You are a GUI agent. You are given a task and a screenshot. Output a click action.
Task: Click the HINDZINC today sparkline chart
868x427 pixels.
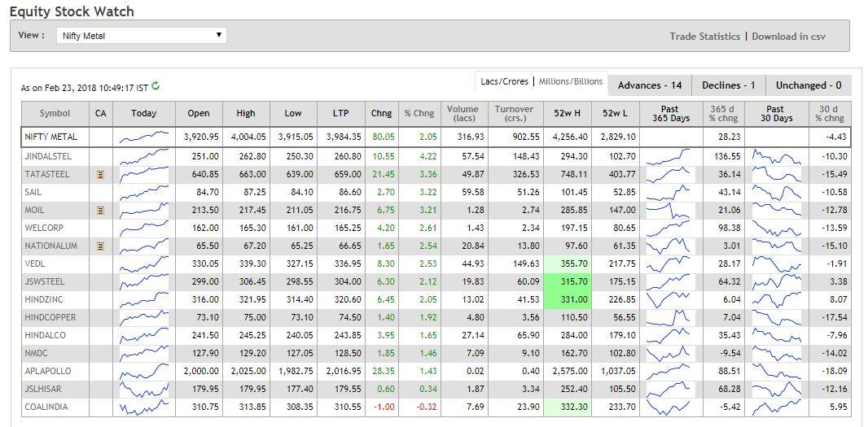coord(143,299)
